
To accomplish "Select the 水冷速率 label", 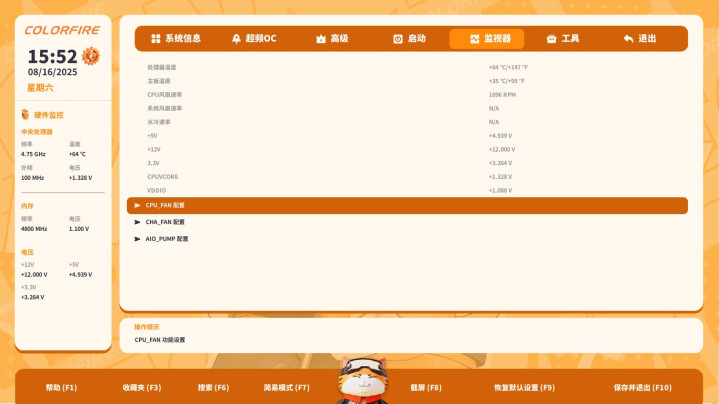I will coord(159,122).
